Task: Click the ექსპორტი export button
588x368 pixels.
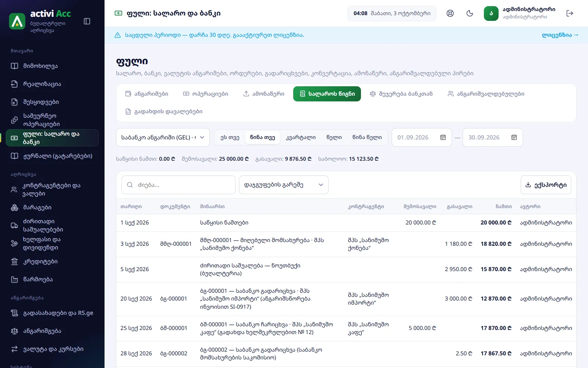Action: tap(546, 185)
